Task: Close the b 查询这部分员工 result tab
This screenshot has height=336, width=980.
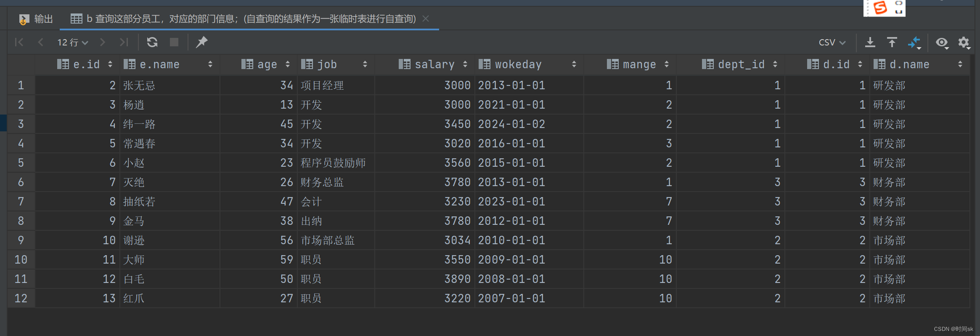Action: tap(426, 19)
